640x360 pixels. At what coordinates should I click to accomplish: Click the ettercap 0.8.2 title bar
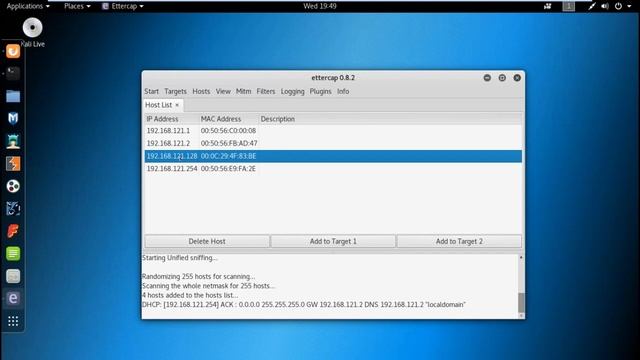tap(333, 78)
